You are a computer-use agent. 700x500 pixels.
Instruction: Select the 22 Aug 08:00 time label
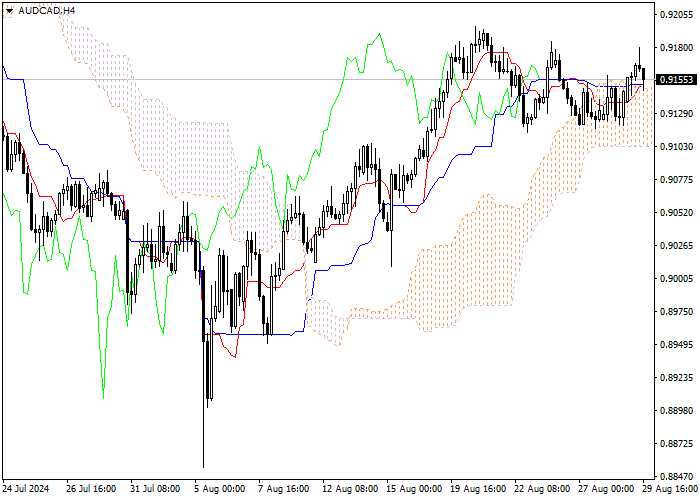(x=541, y=489)
